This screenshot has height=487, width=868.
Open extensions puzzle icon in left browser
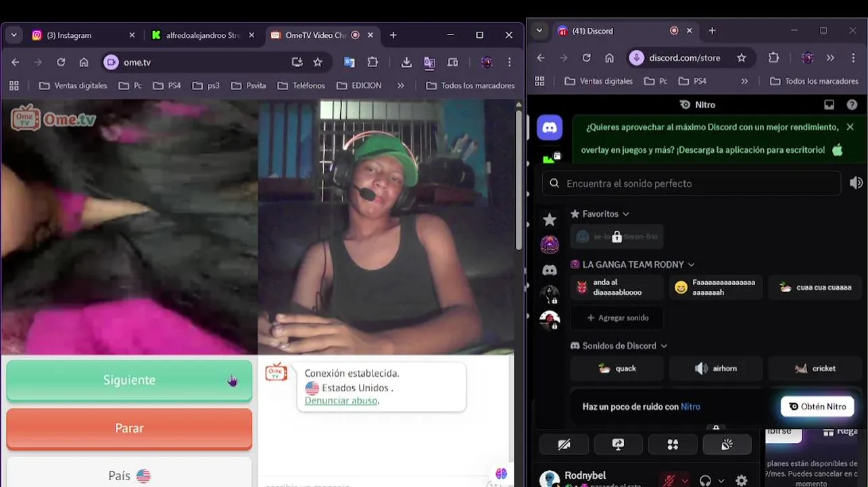coord(372,62)
